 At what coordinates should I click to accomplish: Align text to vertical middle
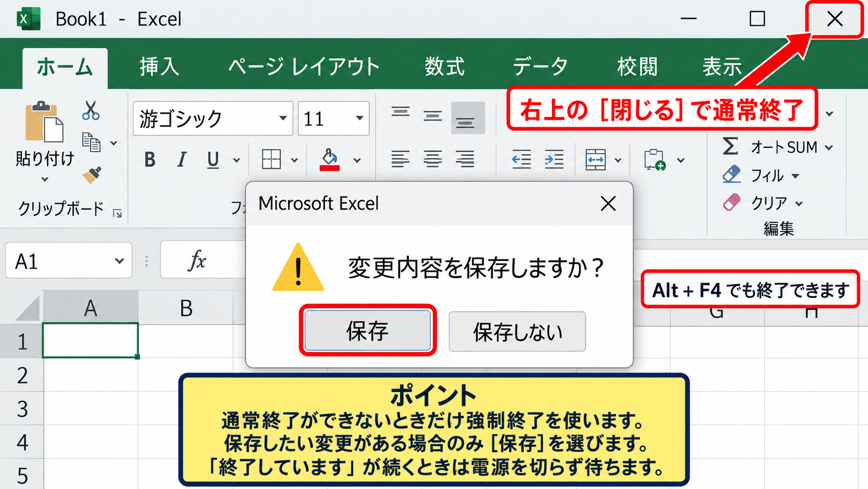432,116
